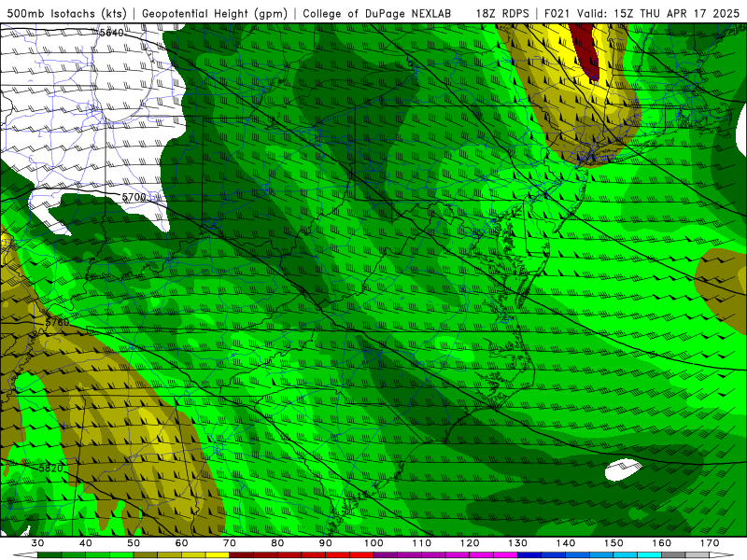
Task: Click the legend value 120
Action: (x=470, y=543)
